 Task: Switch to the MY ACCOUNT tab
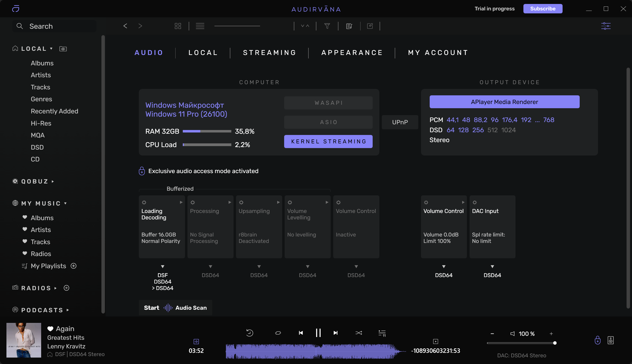click(x=438, y=52)
